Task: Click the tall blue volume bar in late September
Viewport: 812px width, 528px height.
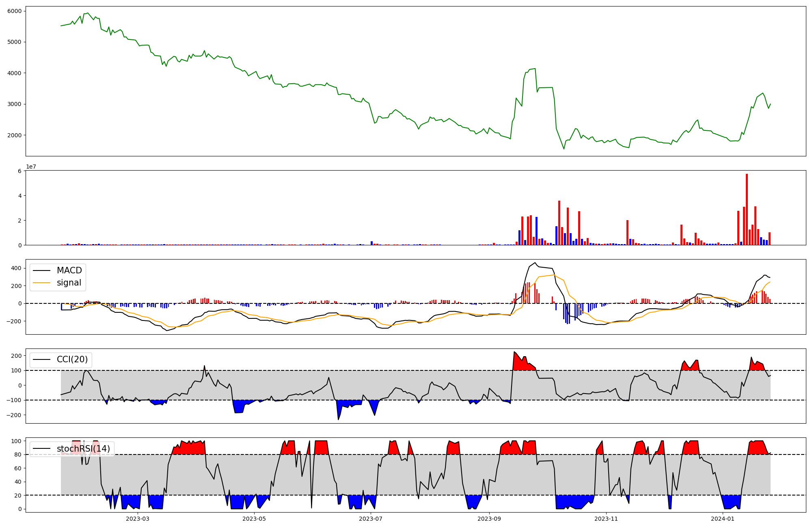Action: 536,231
